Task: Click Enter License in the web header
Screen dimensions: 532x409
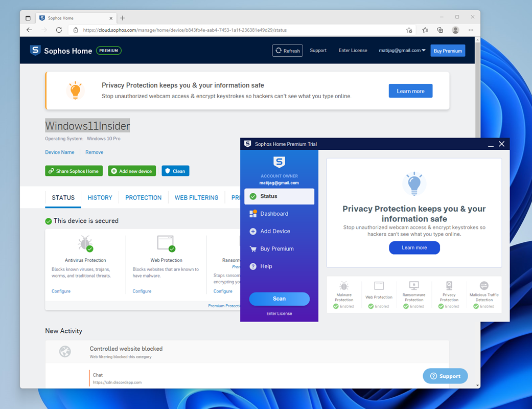Action: tap(353, 50)
